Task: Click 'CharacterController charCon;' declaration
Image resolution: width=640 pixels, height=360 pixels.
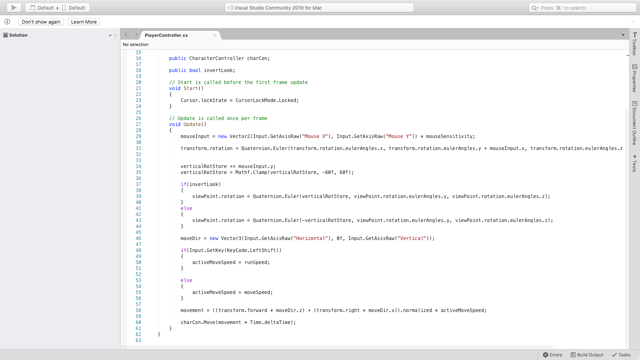Action: (x=229, y=58)
